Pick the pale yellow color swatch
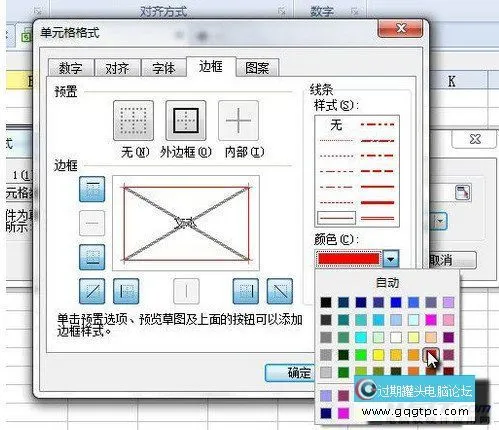 tap(413, 337)
